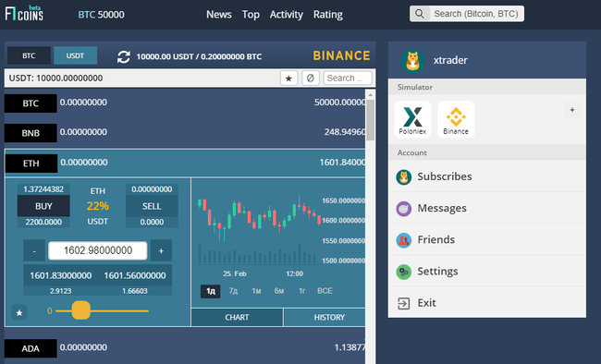This screenshot has width=601, height=364.
Task: Open the Poloniex simulator icon
Action: point(412,119)
